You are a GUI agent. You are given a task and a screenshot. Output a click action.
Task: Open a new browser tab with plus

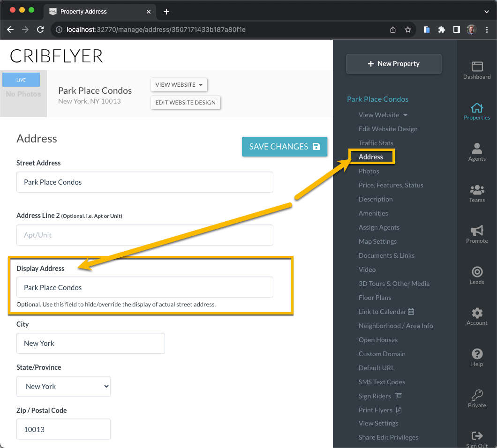point(166,12)
